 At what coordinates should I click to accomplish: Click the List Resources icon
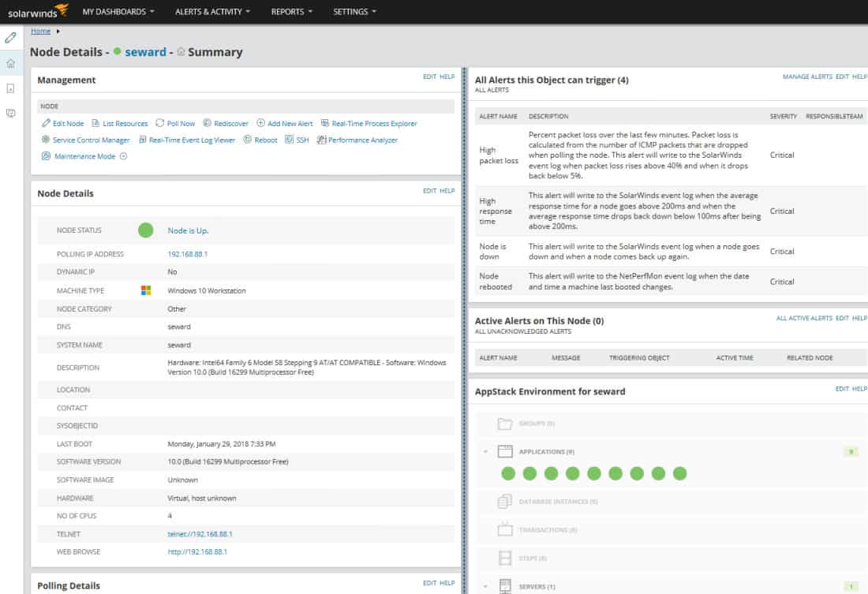pos(95,123)
